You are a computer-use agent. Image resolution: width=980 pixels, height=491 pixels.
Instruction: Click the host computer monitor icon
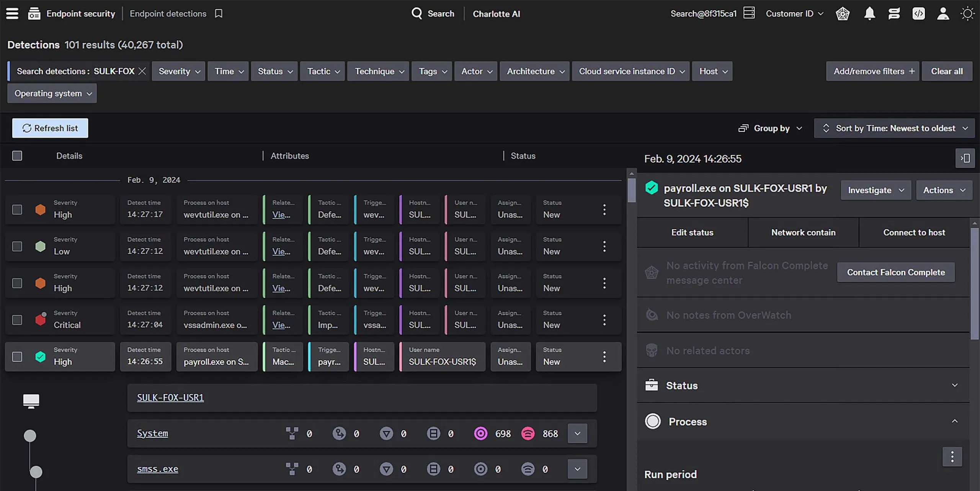click(31, 401)
